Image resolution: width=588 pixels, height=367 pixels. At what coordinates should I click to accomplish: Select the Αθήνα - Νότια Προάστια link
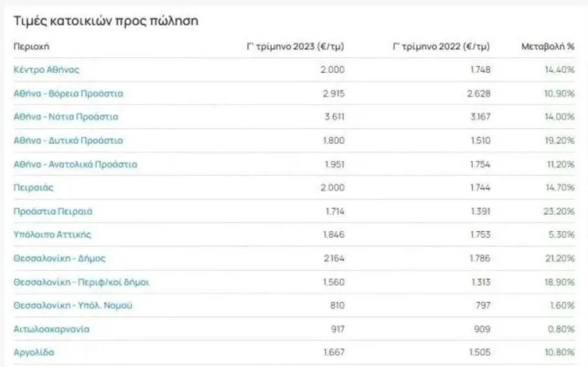[66, 117]
